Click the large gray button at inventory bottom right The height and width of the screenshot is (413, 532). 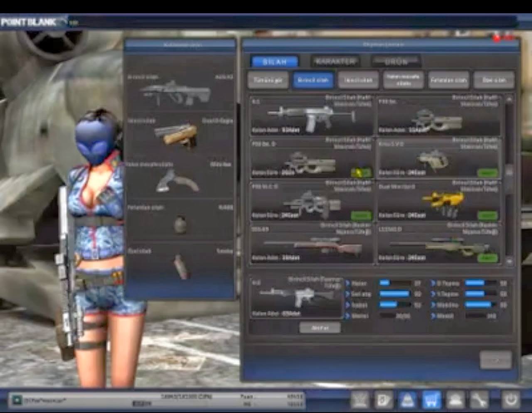click(x=496, y=360)
